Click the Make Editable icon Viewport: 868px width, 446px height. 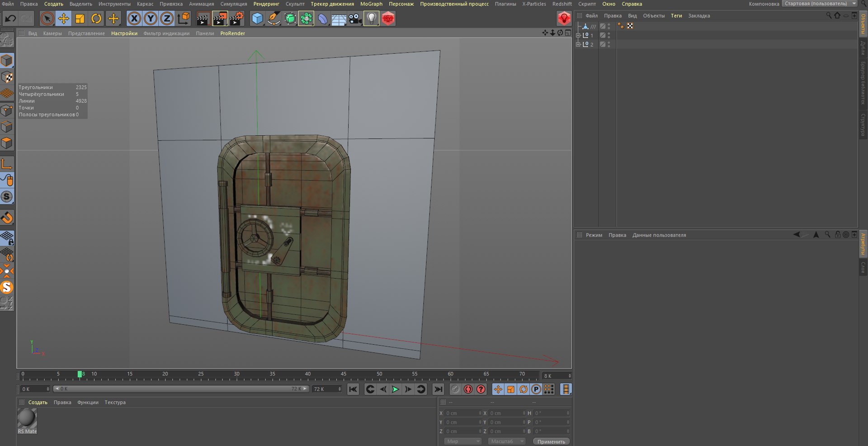pyautogui.click(x=7, y=40)
